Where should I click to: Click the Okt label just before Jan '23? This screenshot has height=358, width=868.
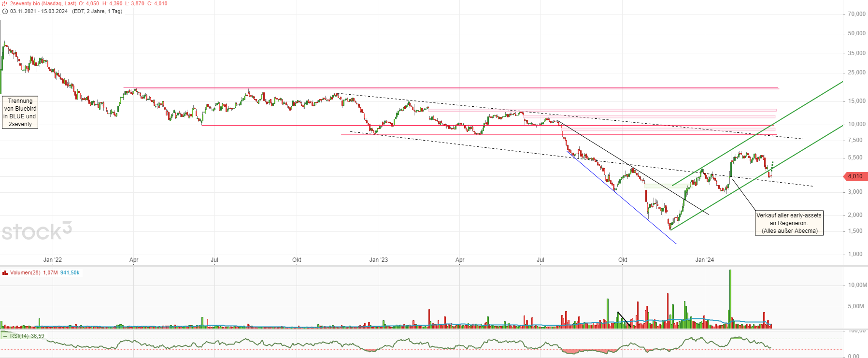tap(297, 260)
